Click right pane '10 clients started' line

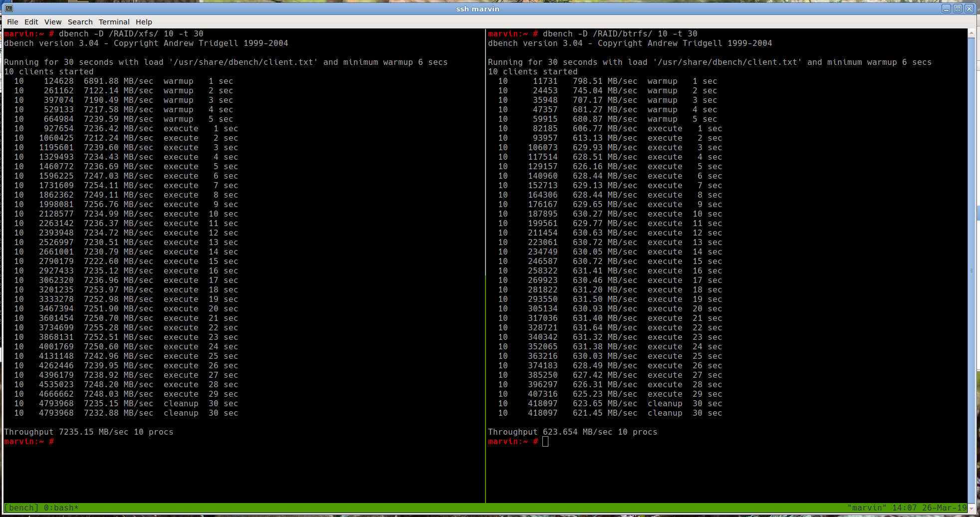[x=533, y=72]
